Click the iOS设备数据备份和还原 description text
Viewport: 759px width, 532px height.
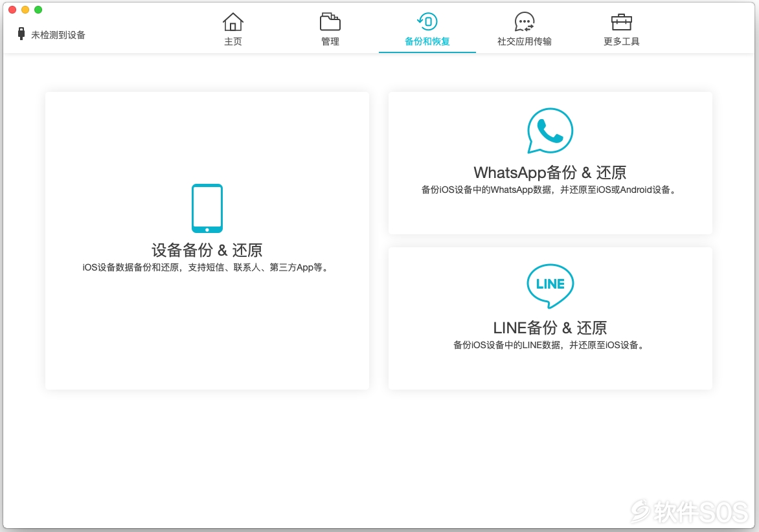[206, 267]
